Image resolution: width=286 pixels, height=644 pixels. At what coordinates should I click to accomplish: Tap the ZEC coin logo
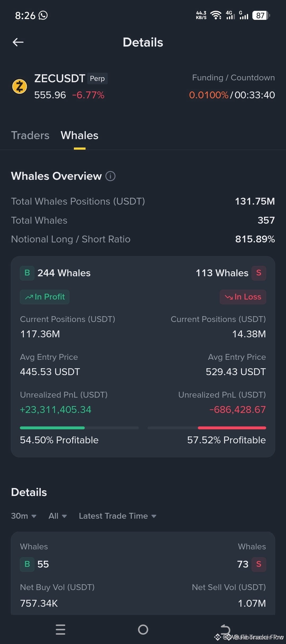tap(20, 86)
